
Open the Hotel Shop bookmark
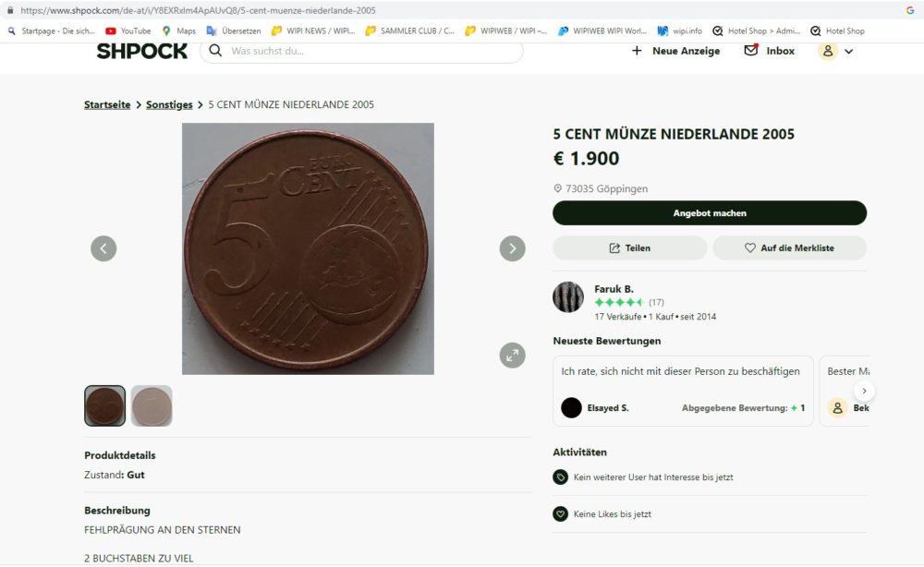point(837,30)
